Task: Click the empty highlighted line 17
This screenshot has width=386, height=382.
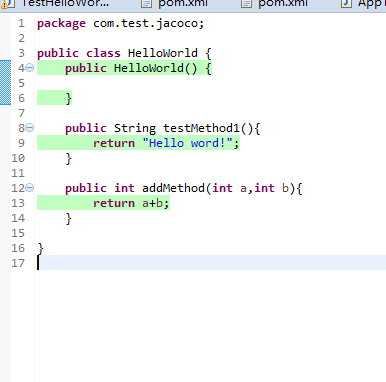Action: [x=211, y=263]
